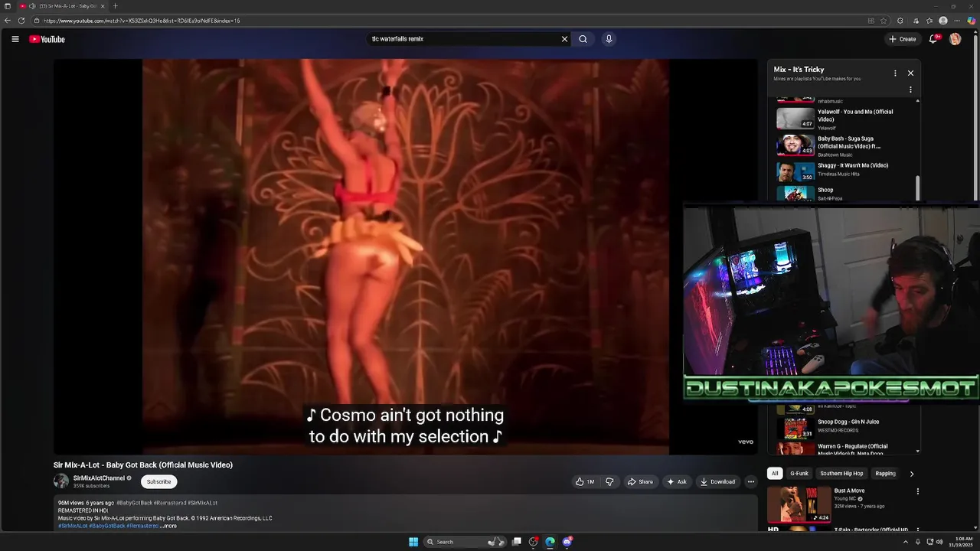This screenshot has width=980, height=551.
Task: Go to YouTube home via logo
Action: click(x=47, y=39)
